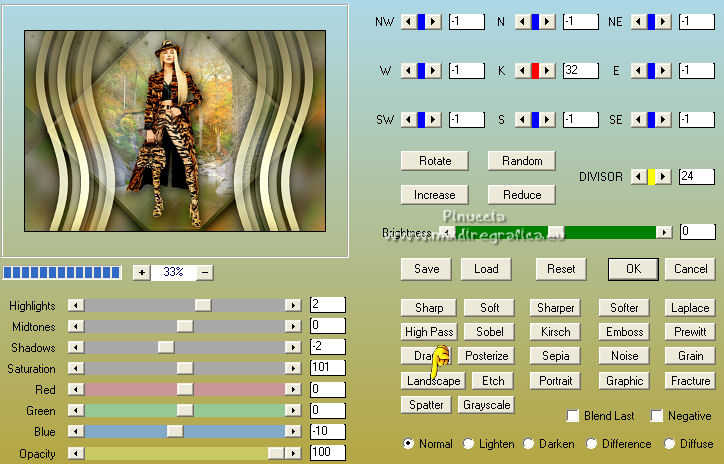Select the Lighten blend mode
Viewport: 724px width, 464px height.
pos(468,444)
